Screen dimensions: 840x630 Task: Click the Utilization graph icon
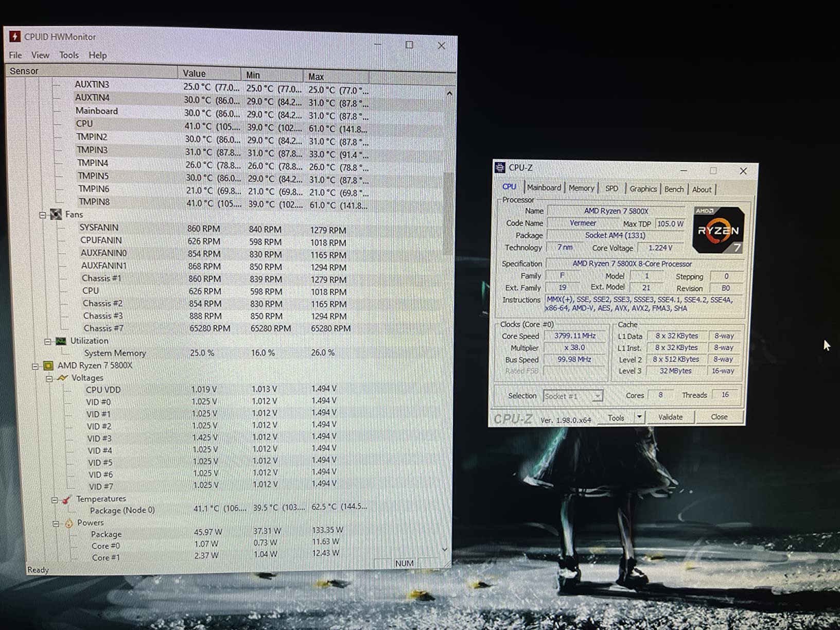pos(61,341)
